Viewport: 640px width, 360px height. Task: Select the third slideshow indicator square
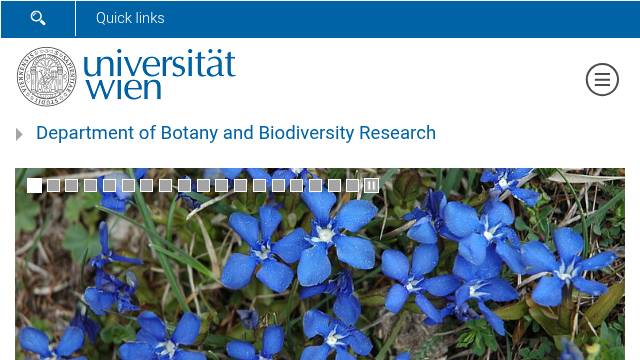(x=71, y=186)
